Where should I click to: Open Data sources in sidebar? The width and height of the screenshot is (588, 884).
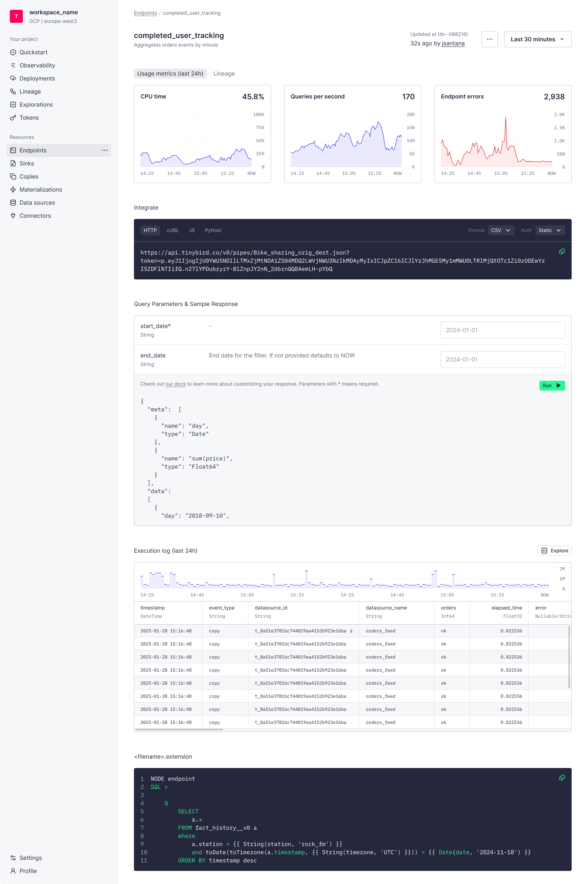click(x=37, y=203)
